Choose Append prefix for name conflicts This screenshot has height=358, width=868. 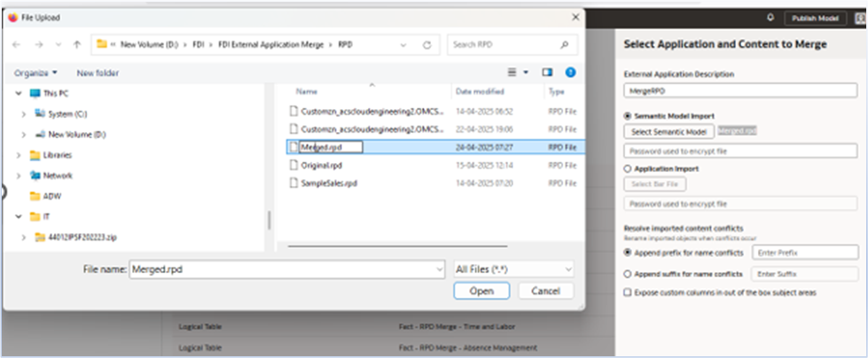[x=627, y=253]
